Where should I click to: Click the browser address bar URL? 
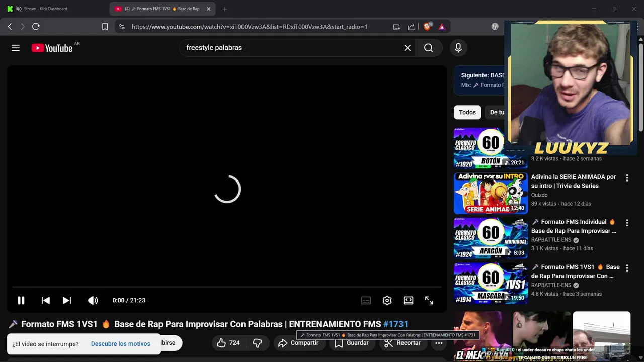tap(250, 27)
